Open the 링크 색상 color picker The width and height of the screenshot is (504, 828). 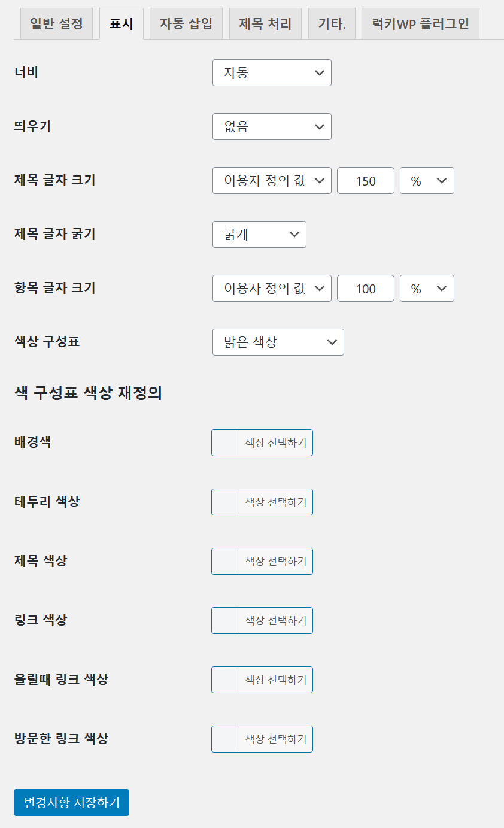[262, 620]
